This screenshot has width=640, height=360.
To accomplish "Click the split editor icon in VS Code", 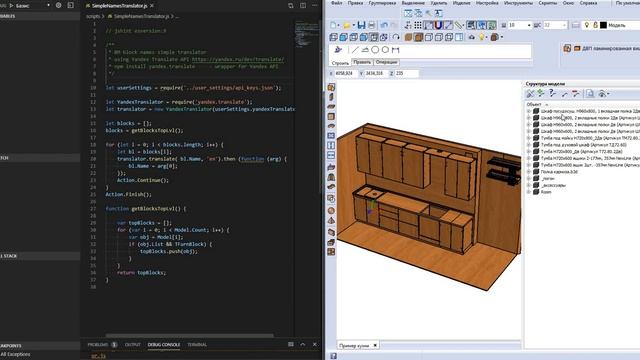I will point(303,6).
